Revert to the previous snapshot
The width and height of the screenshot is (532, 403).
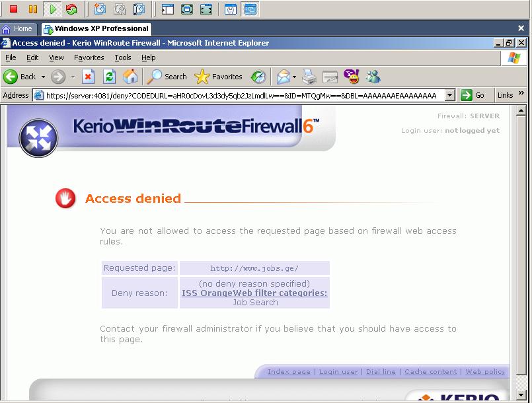[x=119, y=9]
